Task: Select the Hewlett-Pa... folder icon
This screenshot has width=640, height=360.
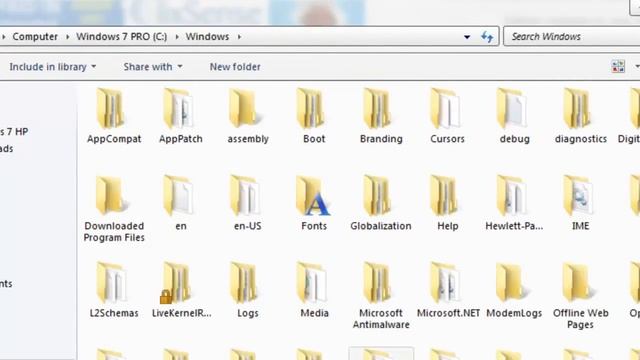Action: pyautogui.click(x=511, y=196)
